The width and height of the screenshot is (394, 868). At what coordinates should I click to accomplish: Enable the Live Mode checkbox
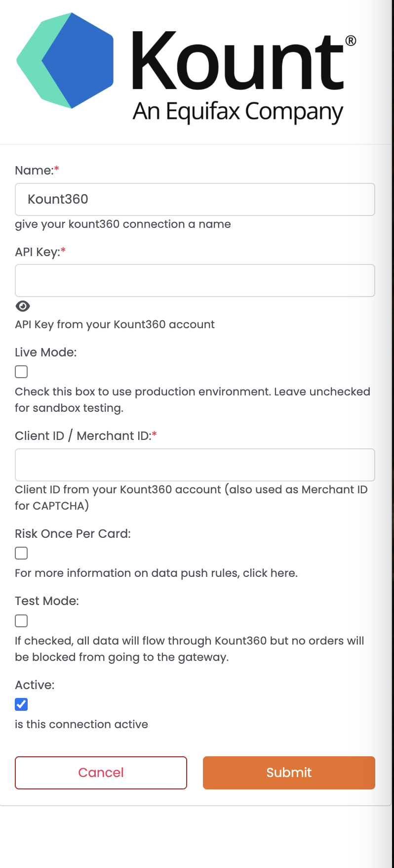pyautogui.click(x=21, y=372)
